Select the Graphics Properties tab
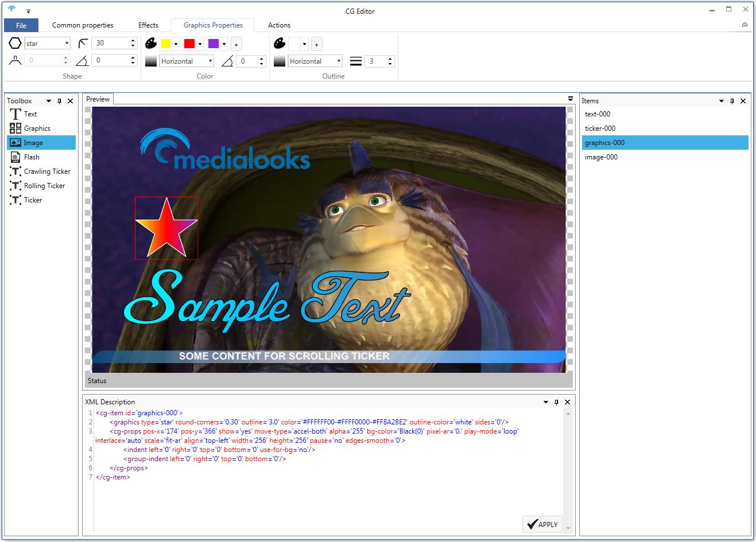The height and width of the screenshot is (542, 756). pos(213,25)
